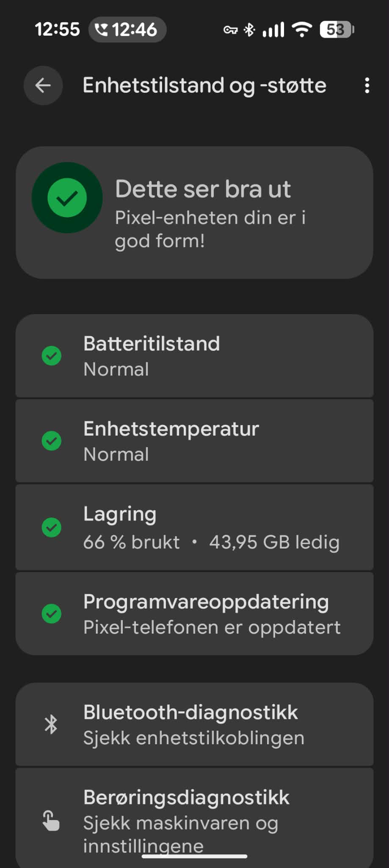389x868 pixels.
Task: Start Berøringsdiagnostikk
Action: coord(194,818)
